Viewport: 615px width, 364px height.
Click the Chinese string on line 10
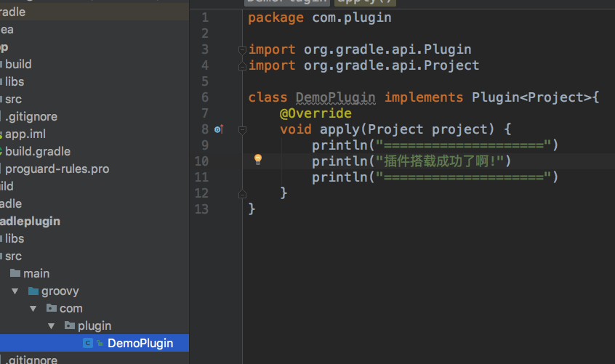pyautogui.click(x=440, y=161)
